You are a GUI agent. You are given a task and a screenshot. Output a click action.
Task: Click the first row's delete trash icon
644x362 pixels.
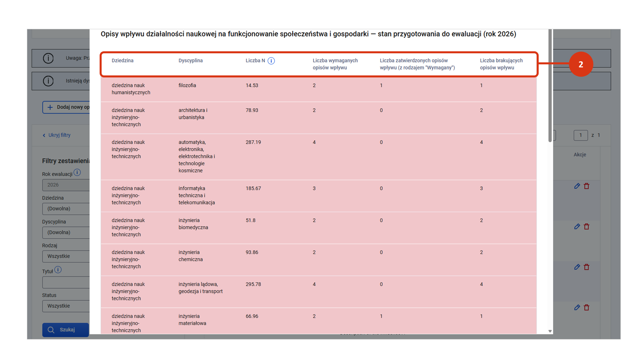click(x=586, y=186)
